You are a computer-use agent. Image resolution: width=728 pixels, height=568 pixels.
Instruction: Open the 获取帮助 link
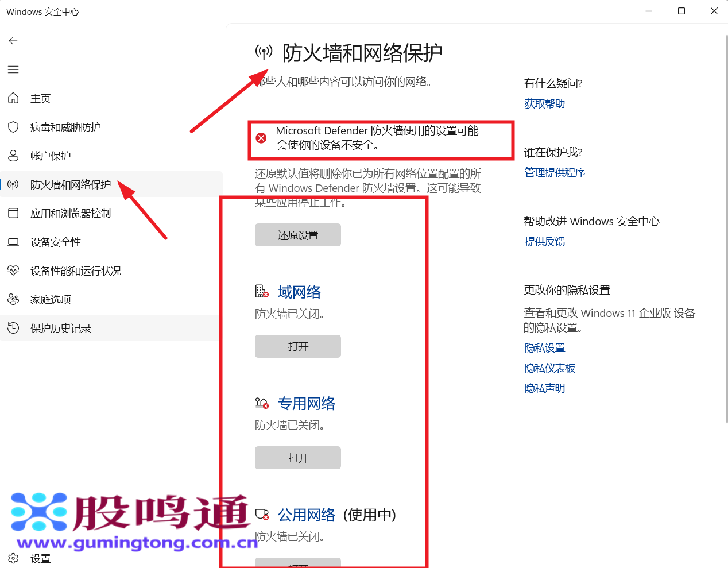click(x=544, y=103)
